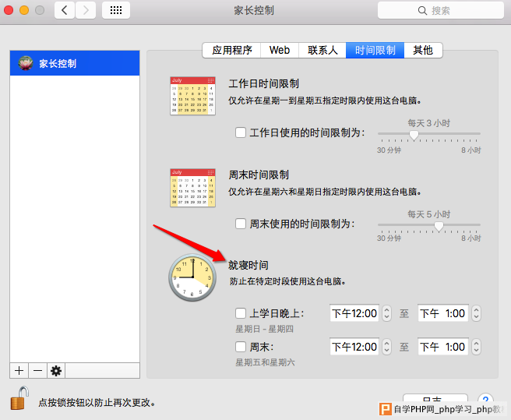Click the 星期五和星期六 caption
The image size is (511, 420).
(x=266, y=362)
